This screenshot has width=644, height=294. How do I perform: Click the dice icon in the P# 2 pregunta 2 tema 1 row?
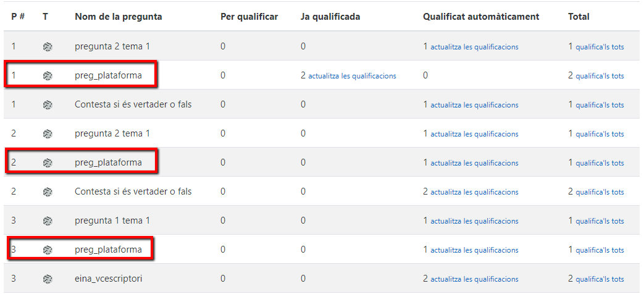click(x=48, y=134)
